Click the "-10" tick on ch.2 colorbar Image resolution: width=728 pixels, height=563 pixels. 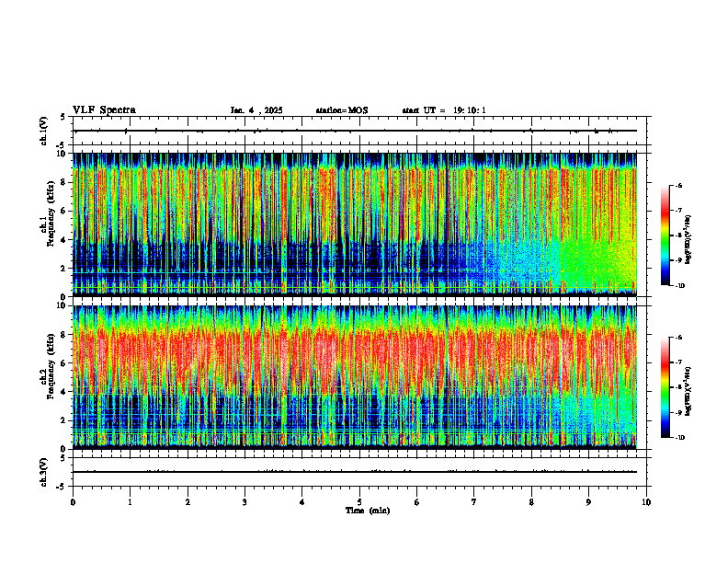point(679,438)
